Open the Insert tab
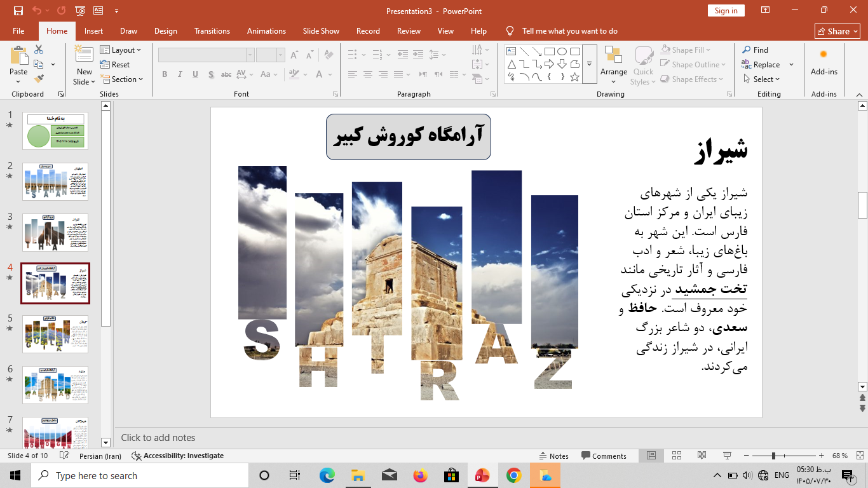 tap(93, 30)
